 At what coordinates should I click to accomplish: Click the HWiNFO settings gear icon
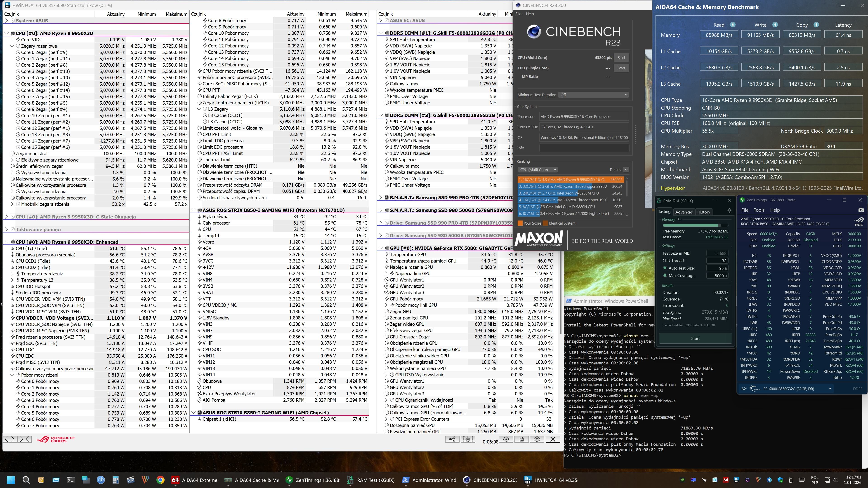[537, 439]
